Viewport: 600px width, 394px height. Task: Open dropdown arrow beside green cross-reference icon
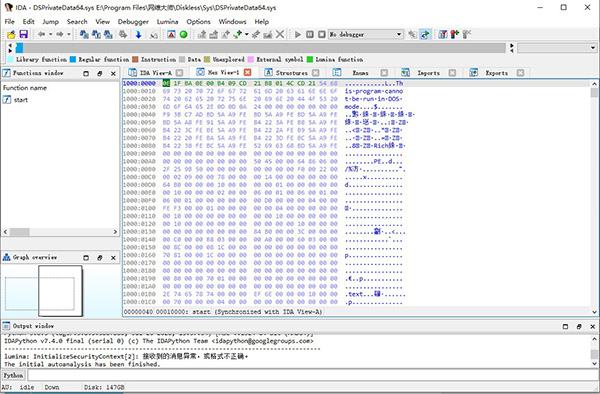(x=246, y=34)
